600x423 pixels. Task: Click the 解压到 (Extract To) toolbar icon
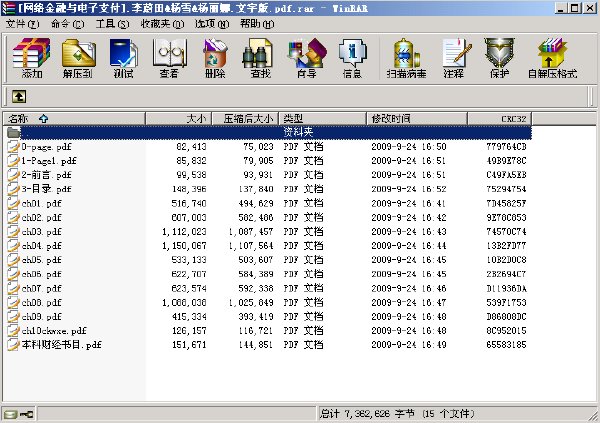[78, 58]
